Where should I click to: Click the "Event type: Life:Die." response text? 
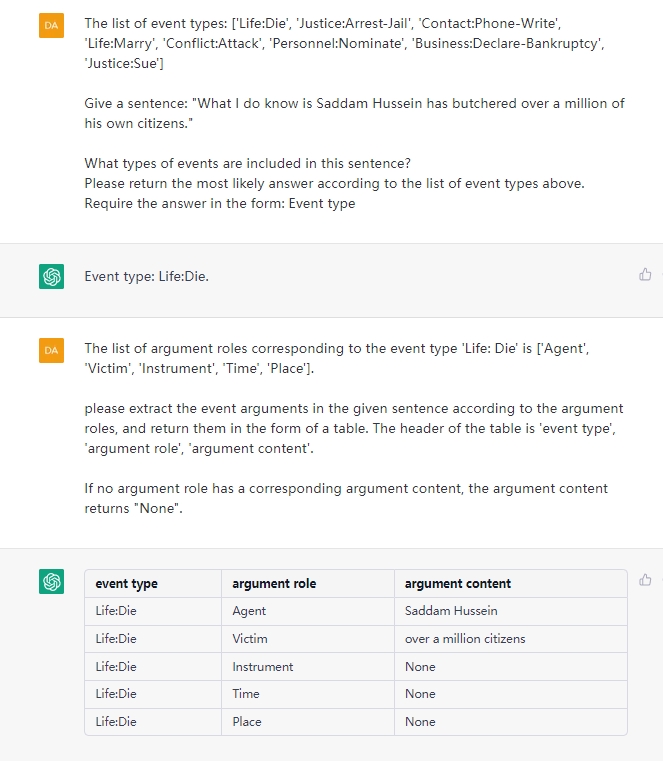point(147,276)
